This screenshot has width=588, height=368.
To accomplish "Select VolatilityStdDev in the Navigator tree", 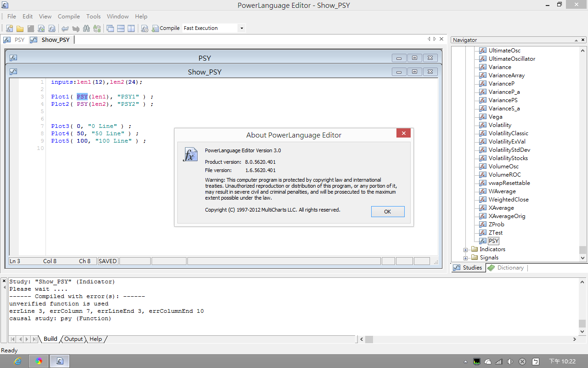I will click(509, 150).
